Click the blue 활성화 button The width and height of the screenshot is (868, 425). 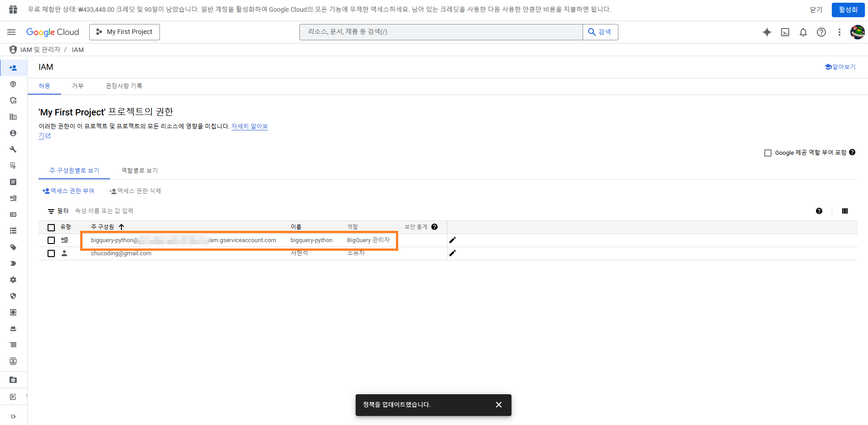coord(848,10)
